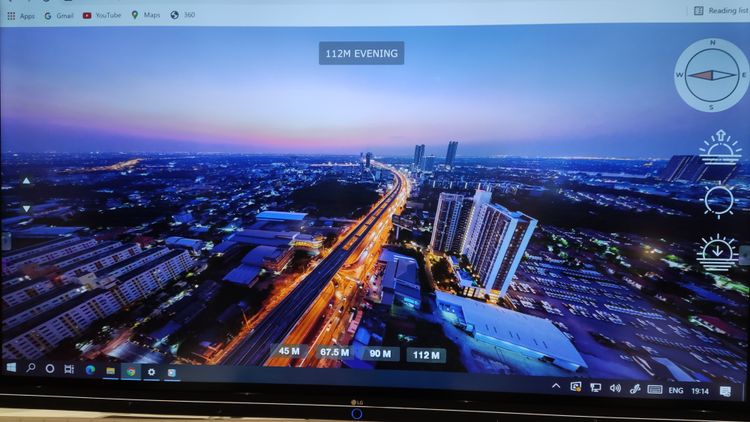Click the down arrow to lower view
Viewport: 750px width, 422px height.
point(26,209)
